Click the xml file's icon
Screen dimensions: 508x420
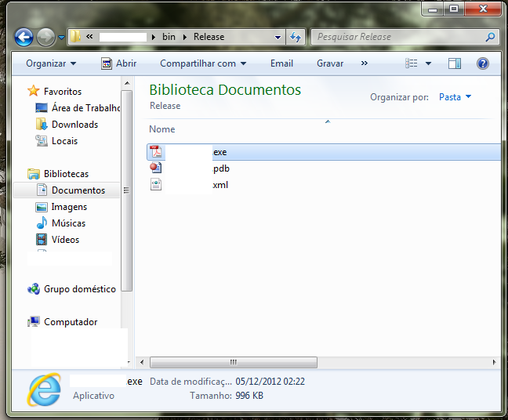(156, 184)
